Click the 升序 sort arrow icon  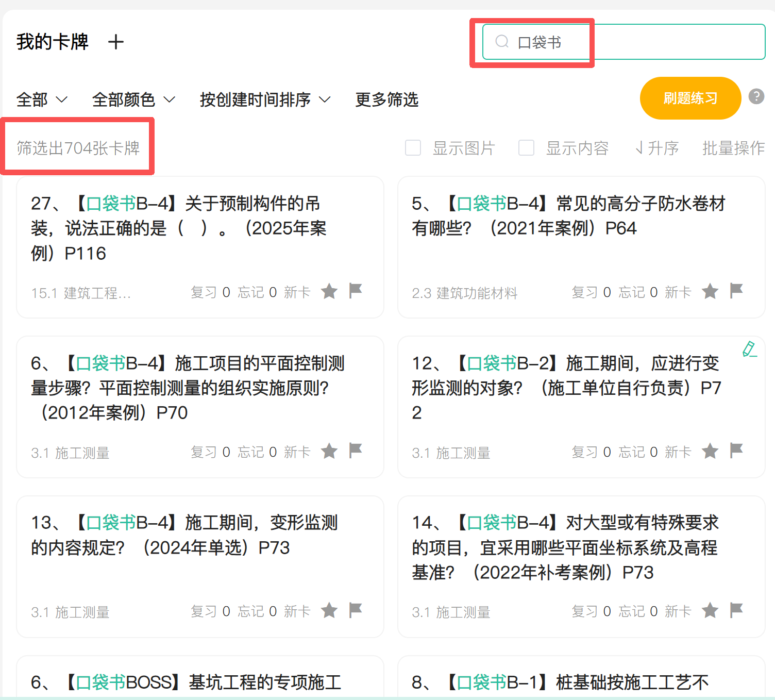639,148
